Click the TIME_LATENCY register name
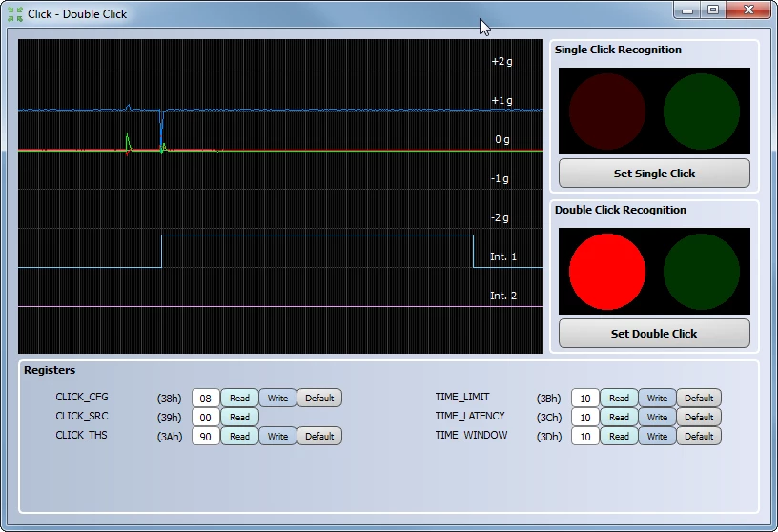Image resolution: width=778 pixels, height=532 pixels. point(470,416)
